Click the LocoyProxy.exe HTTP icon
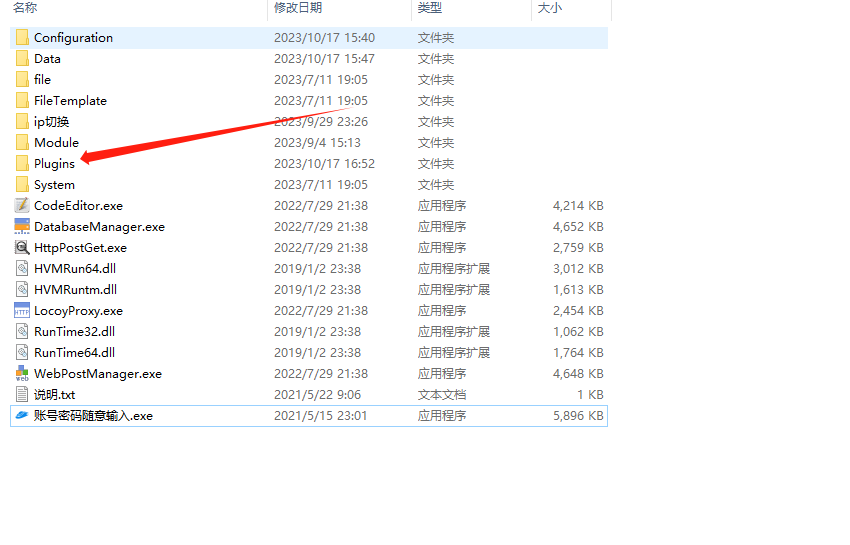Image resolution: width=850 pixels, height=545 pixels. click(22, 311)
